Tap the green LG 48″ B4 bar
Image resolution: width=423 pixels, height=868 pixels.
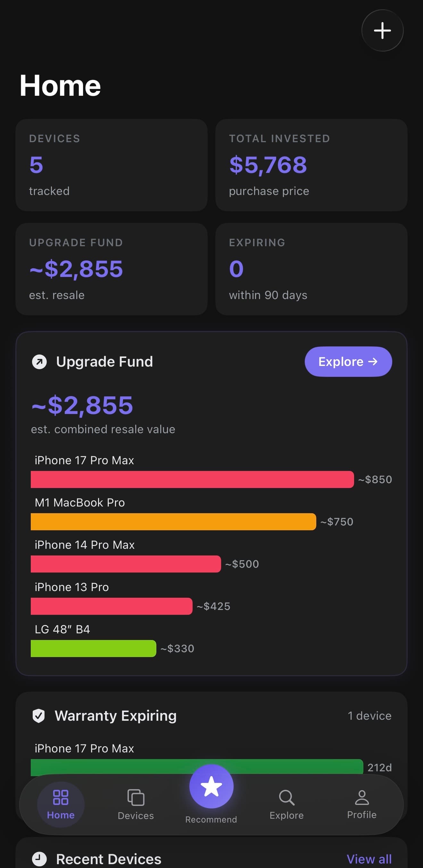click(93, 648)
